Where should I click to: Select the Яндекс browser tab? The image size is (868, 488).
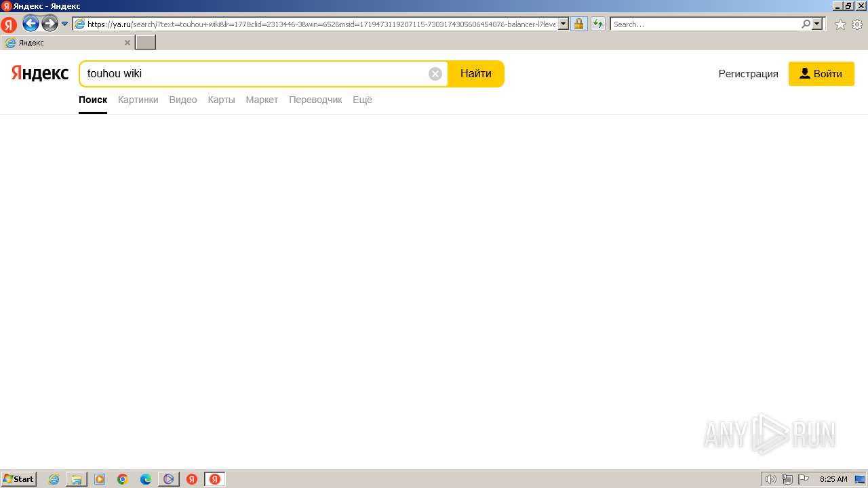(66, 43)
